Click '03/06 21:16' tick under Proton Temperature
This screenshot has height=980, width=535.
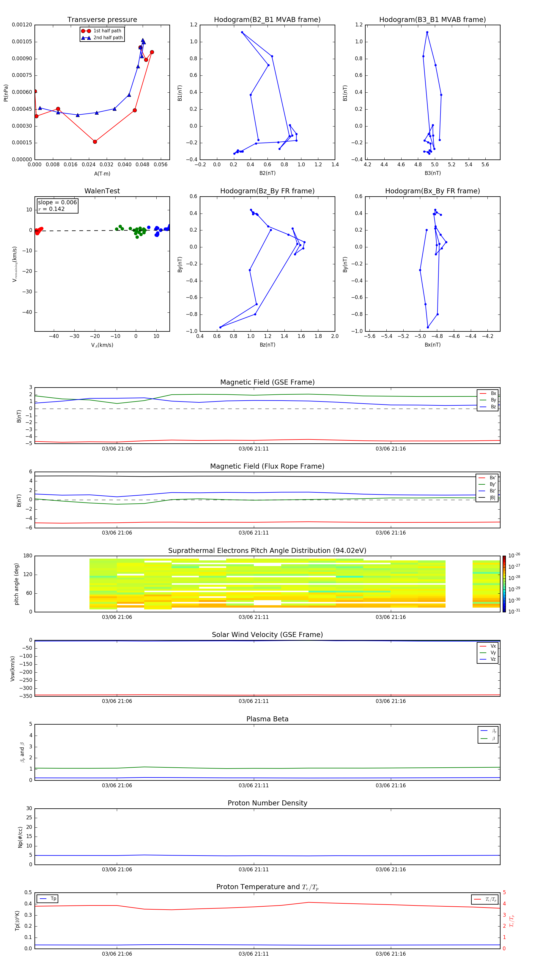[x=391, y=954]
